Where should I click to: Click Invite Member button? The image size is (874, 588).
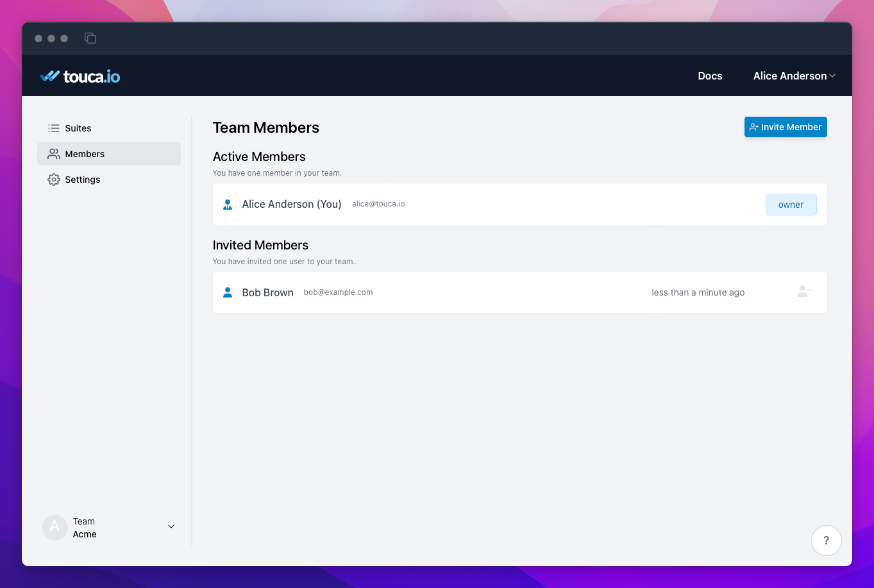pos(786,127)
